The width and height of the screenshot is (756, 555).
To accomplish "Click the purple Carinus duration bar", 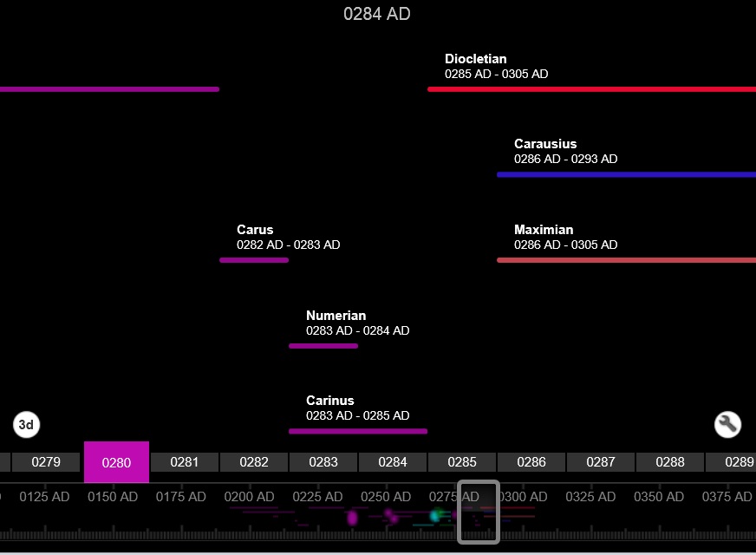I will 357,431.
